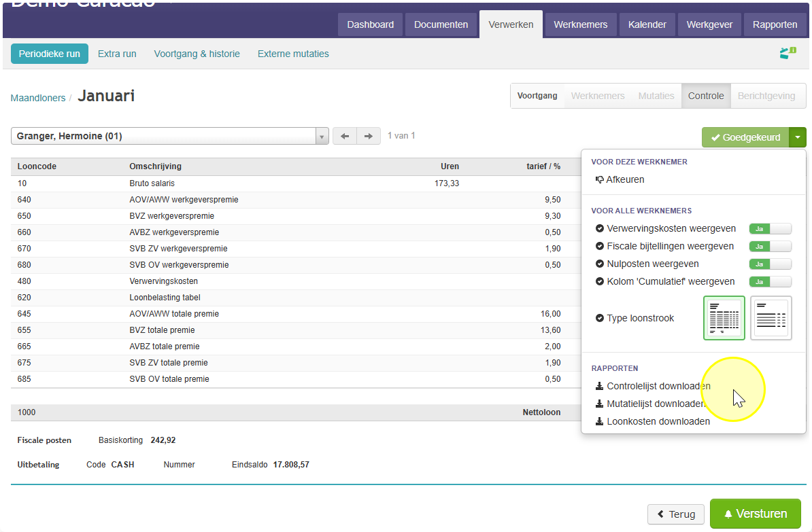The image size is (812, 532).
Task: Toggle Verwervingskosten weergeven switch
Action: tap(770, 229)
